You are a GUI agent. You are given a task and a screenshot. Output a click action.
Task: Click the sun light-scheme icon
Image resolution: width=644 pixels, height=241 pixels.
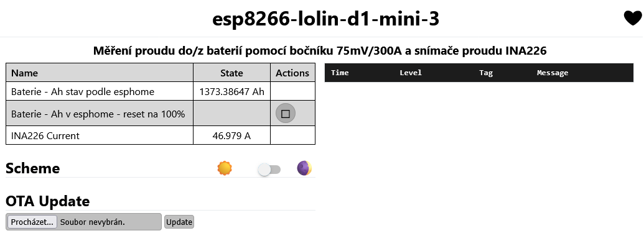[225, 168]
